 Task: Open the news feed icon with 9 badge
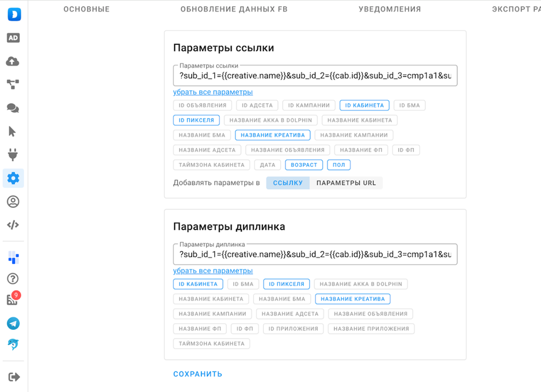(13, 299)
